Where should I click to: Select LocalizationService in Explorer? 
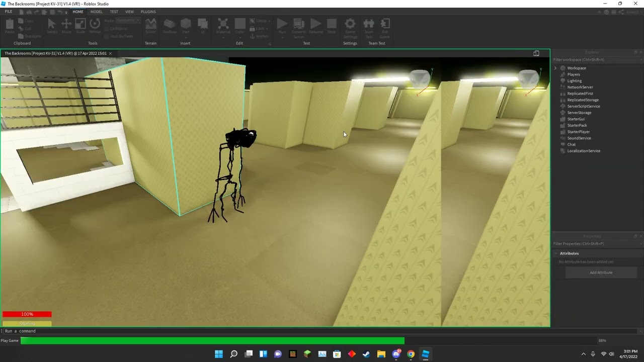(x=584, y=151)
